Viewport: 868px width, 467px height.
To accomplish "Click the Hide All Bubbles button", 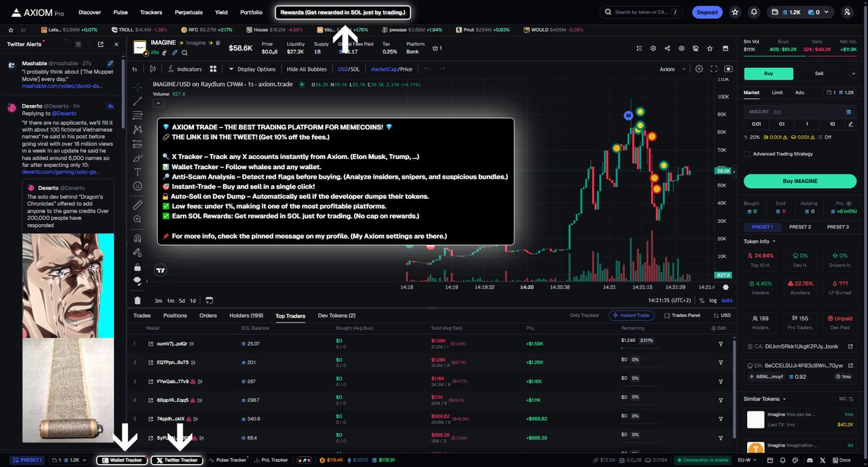I will coord(307,69).
